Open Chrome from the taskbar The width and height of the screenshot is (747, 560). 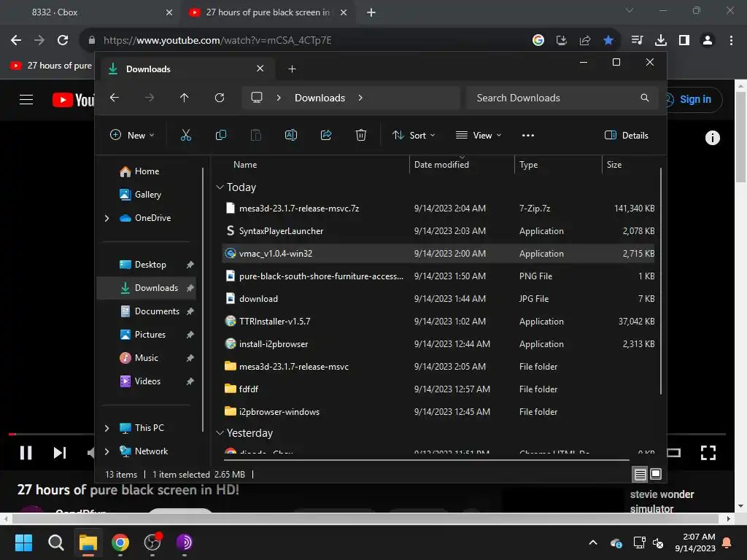point(120,542)
